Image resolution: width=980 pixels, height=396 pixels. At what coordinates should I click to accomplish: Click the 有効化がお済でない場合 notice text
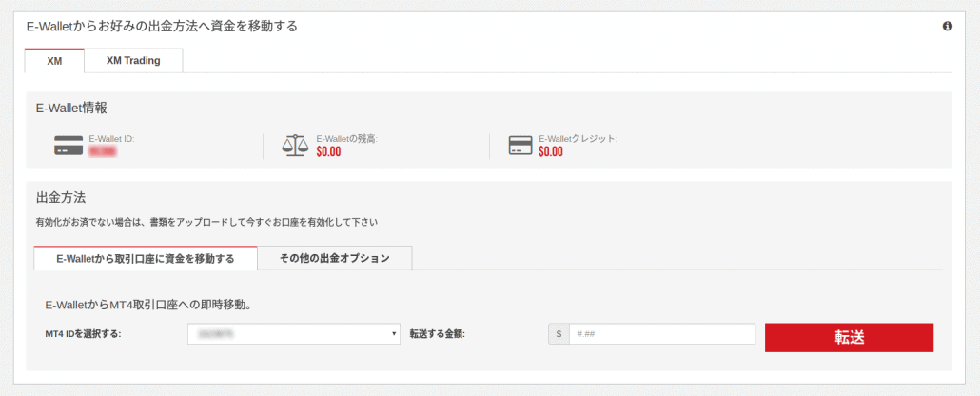[206, 222]
